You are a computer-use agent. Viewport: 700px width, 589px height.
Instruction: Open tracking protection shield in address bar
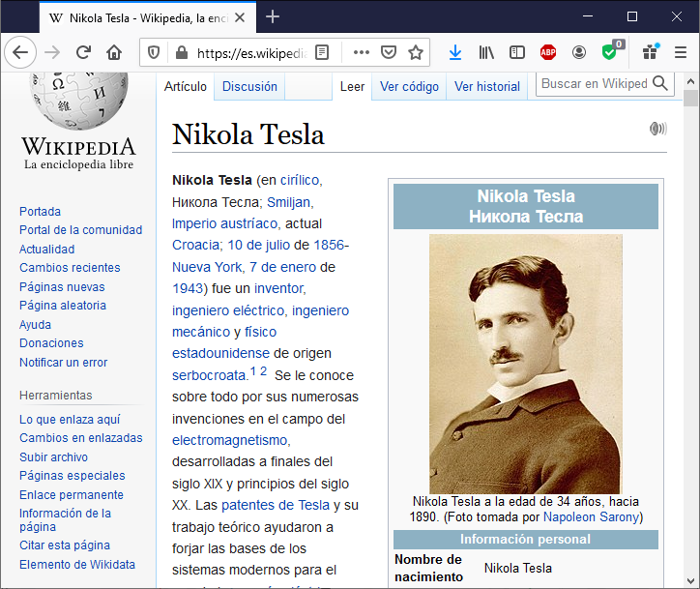click(x=154, y=53)
